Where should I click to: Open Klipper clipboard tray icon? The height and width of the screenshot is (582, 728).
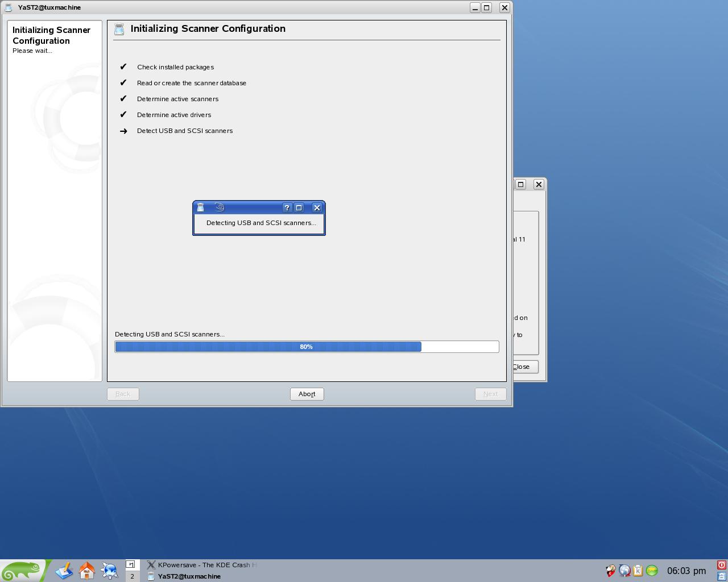tap(638, 571)
